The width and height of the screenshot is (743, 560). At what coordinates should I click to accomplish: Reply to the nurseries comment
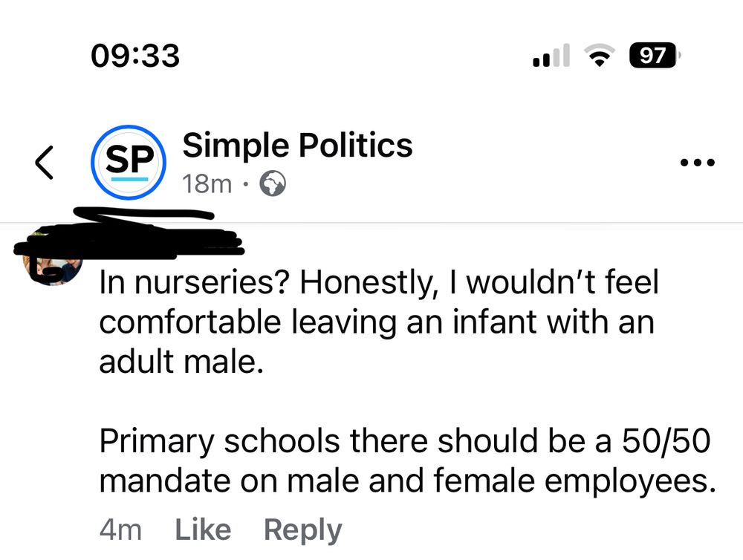302,530
